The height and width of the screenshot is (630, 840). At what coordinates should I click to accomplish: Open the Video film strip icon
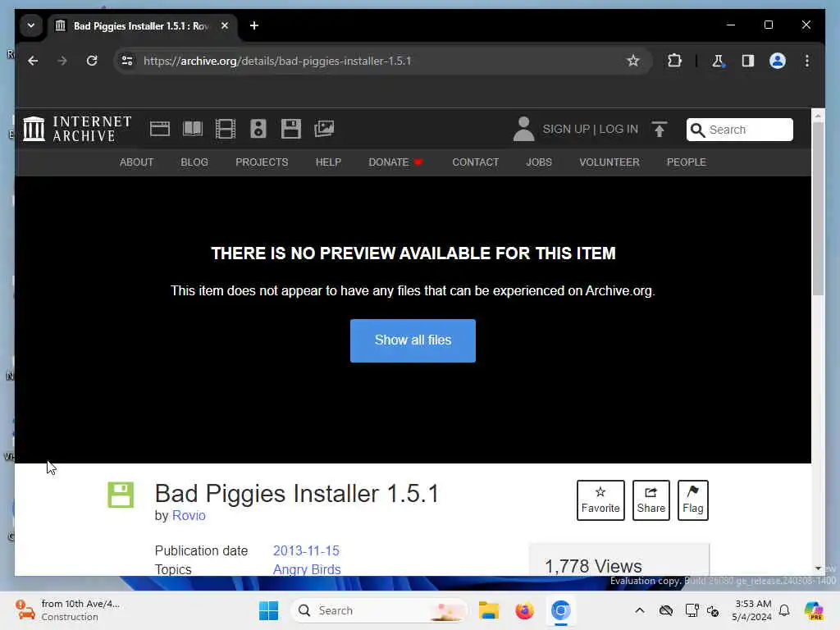226,129
